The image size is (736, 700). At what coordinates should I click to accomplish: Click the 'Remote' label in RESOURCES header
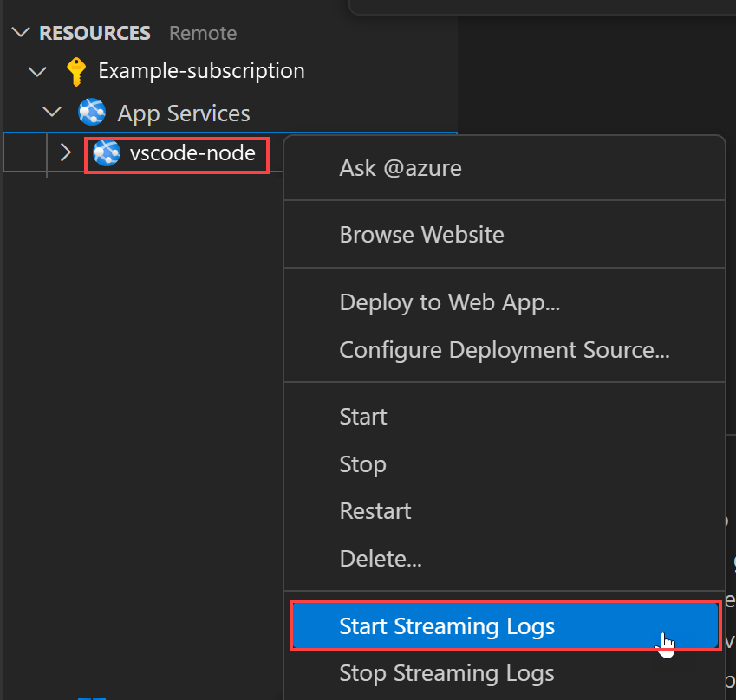(202, 32)
